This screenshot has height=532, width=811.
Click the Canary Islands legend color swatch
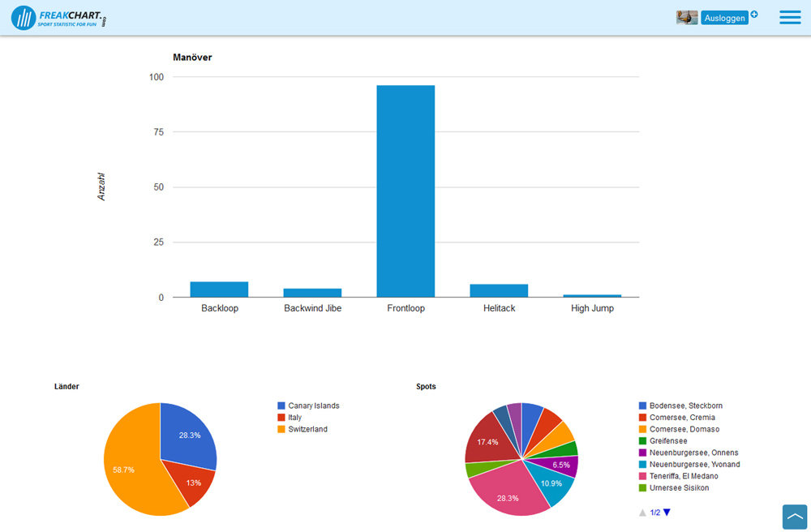pyautogui.click(x=281, y=405)
